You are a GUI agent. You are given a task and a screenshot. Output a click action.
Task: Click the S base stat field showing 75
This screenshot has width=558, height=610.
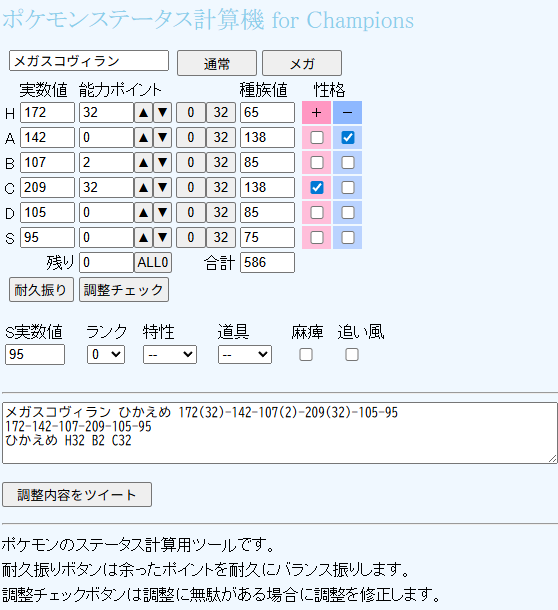point(267,237)
